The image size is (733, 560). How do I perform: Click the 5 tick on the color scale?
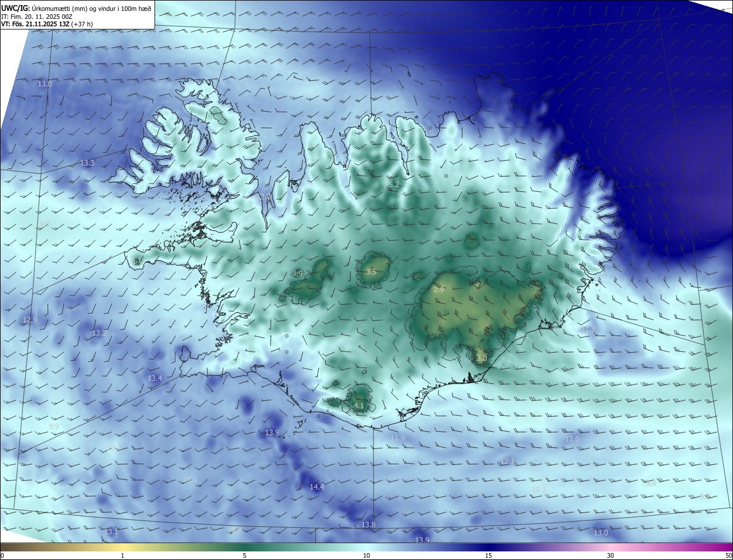tap(245, 555)
